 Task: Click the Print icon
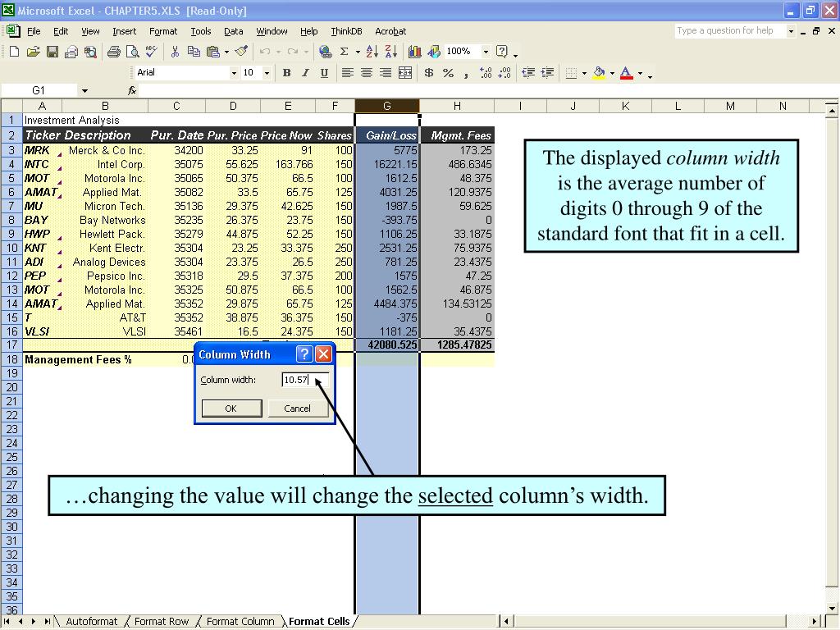tap(113, 52)
